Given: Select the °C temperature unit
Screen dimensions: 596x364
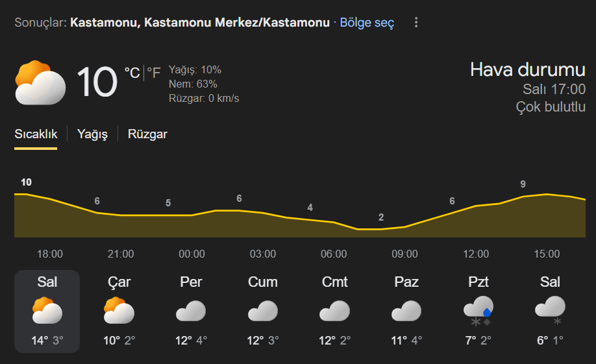Looking at the screenshot, I should [132, 73].
